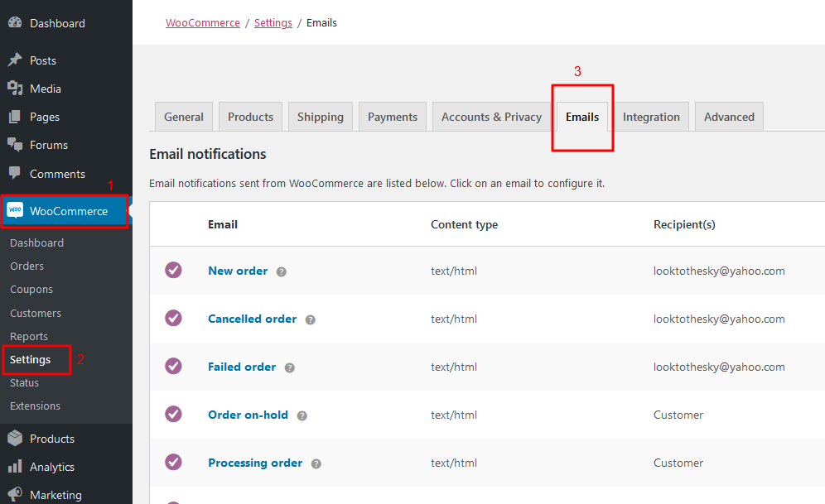Toggle the Cancelled order enabled checkmark
Viewport: 825px width, 504px height.
coord(174,318)
